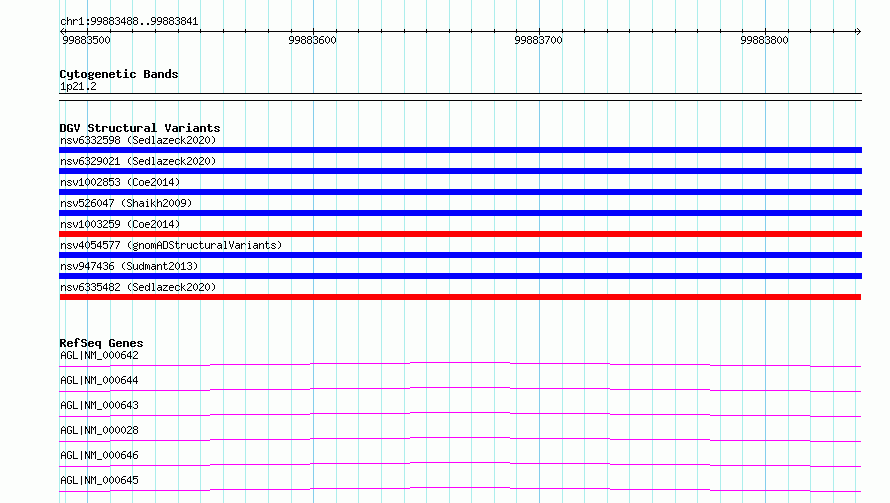Open the nsv1002853 (Coe2014) variant label
Image resolution: width=890 pixels, height=503 pixels.
[x=120, y=182]
